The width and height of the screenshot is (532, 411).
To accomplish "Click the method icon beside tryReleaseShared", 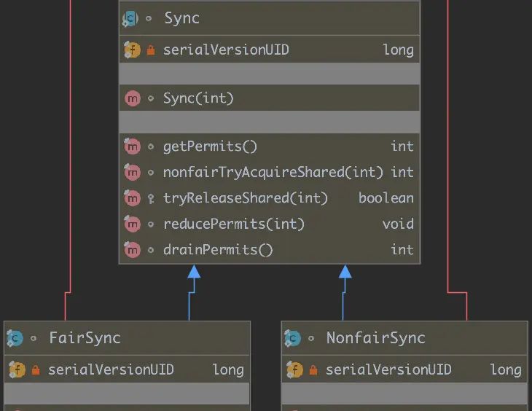I will 132,198.
